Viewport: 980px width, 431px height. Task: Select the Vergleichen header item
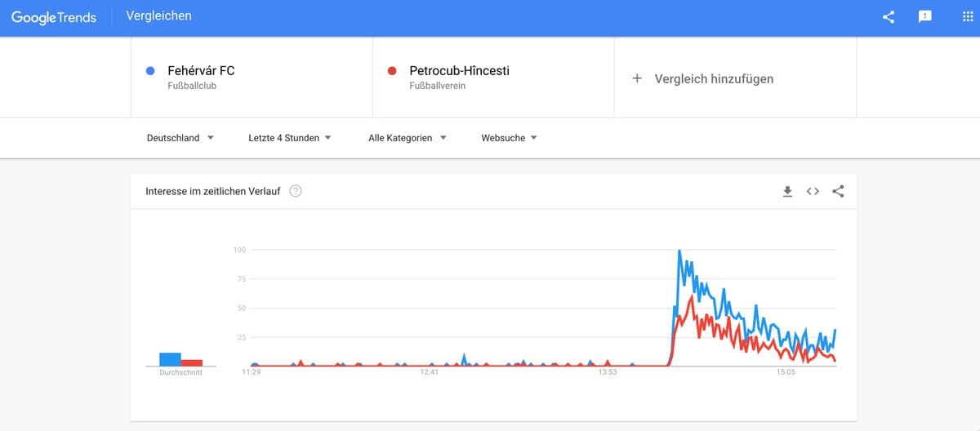(x=159, y=16)
